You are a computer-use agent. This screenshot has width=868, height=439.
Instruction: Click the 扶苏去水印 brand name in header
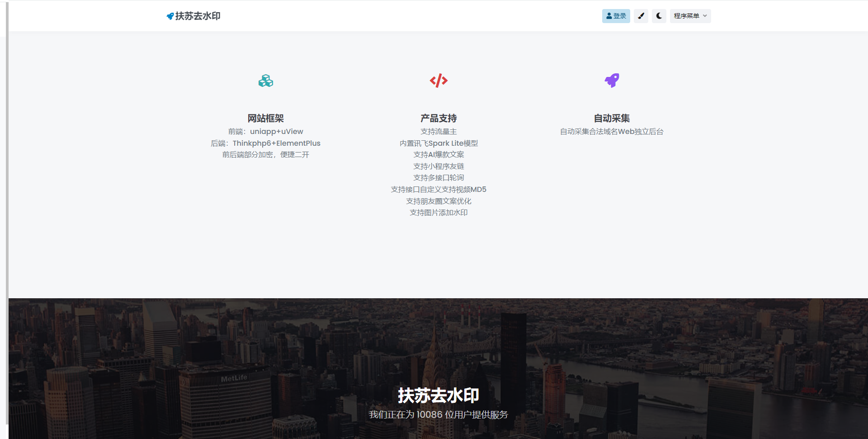tap(198, 16)
